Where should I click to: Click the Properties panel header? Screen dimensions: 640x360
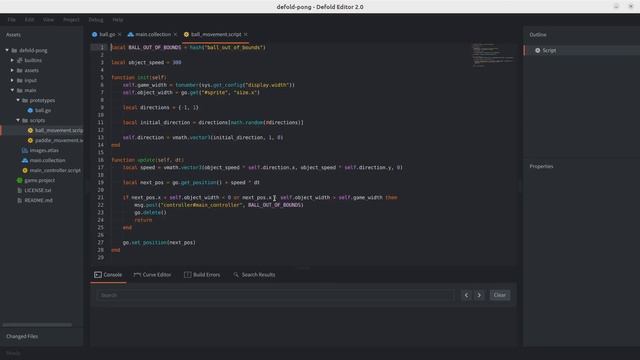(x=542, y=166)
